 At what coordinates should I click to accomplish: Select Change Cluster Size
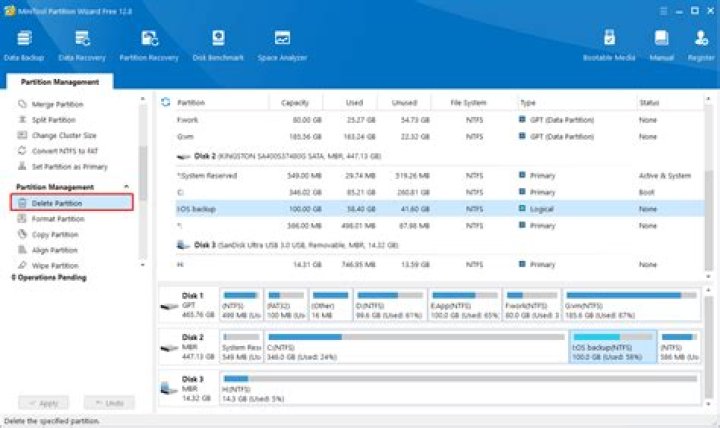pyautogui.click(x=64, y=135)
